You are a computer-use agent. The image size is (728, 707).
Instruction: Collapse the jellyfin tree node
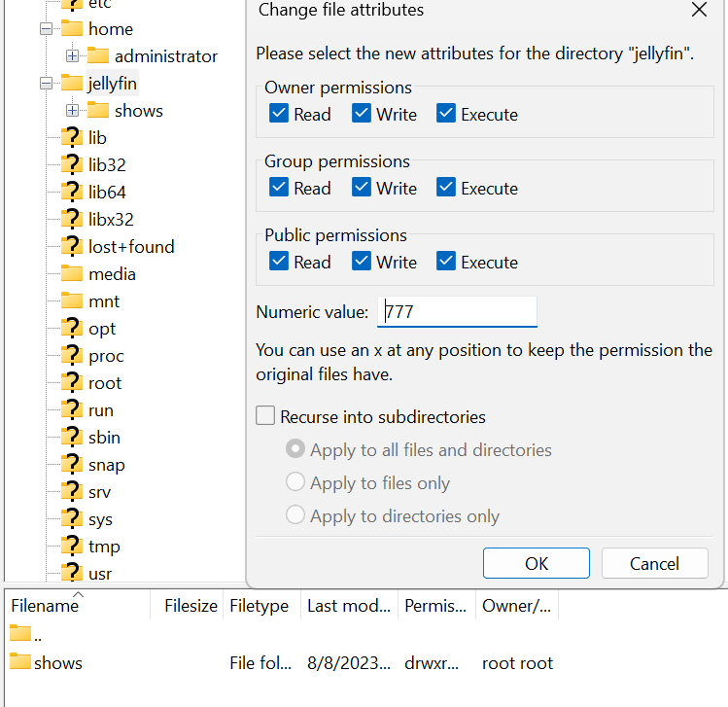point(46,84)
